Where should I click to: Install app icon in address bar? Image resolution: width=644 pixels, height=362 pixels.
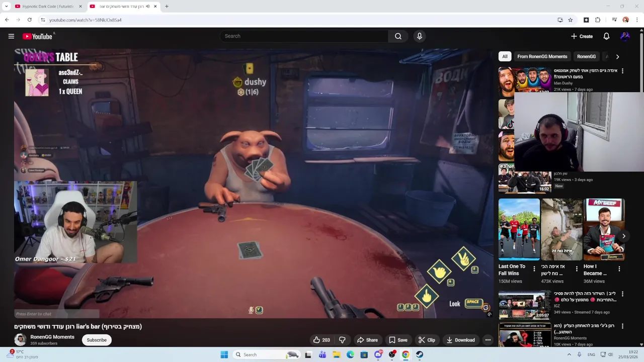point(560,20)
